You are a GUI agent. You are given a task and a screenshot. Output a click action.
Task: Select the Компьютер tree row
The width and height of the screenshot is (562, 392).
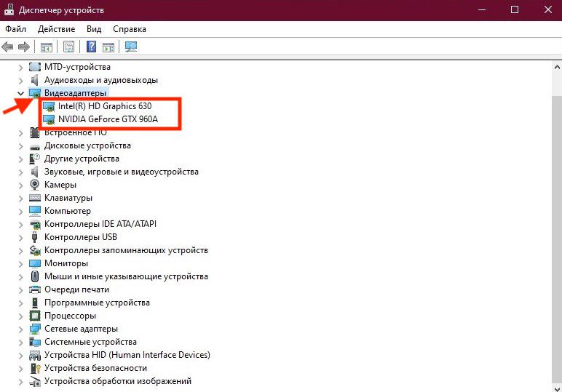[x=68, y=211]
